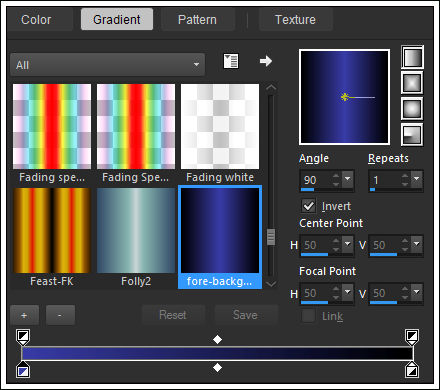Image resolution: width=440 pixels, height=390 pixels.
Task: Open the Repeats value dropdown arrow
Action: click(x=417, y=178)
